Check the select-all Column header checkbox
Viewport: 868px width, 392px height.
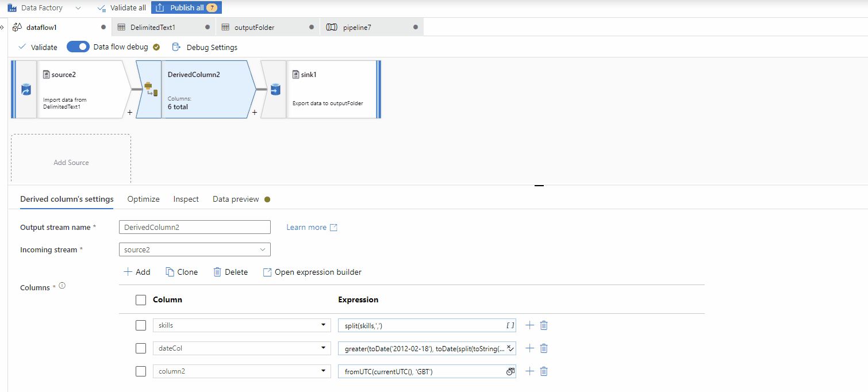[x=141, y=299]
